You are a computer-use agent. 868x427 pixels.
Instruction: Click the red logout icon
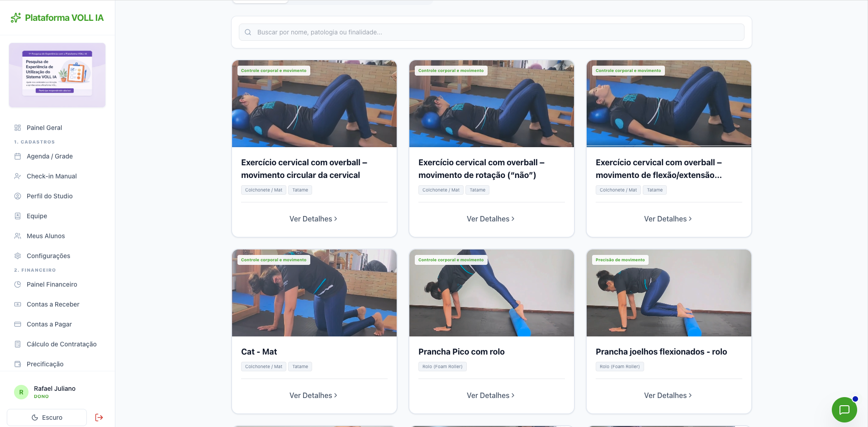click(99, 417)
